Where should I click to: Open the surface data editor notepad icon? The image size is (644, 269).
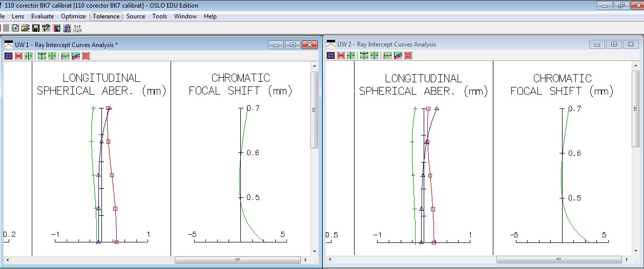click(46, 28)
